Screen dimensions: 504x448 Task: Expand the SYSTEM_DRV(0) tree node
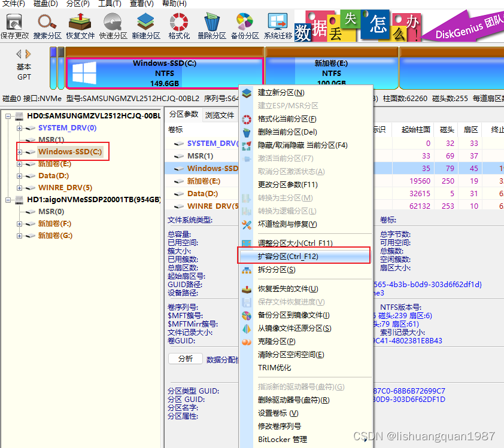click(x=19, y=128)
